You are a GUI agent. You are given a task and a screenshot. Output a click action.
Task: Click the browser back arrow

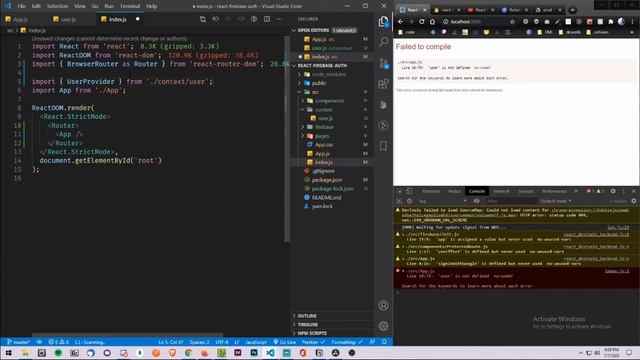click(x=400, y=22)
